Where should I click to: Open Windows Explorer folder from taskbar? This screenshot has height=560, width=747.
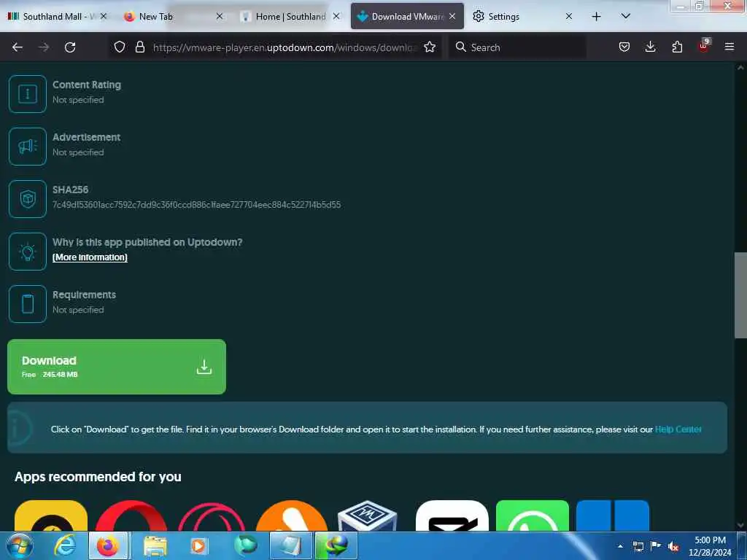(x=155, y=545)
